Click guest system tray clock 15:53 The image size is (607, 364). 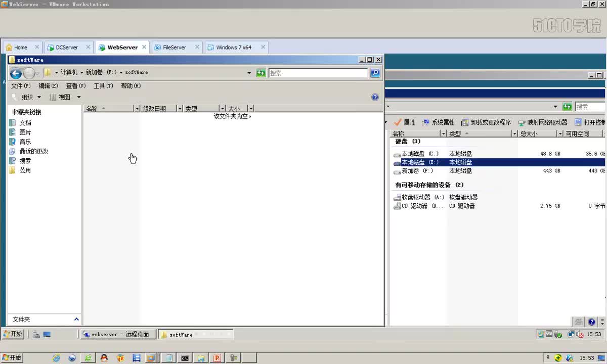click(594, 334)
